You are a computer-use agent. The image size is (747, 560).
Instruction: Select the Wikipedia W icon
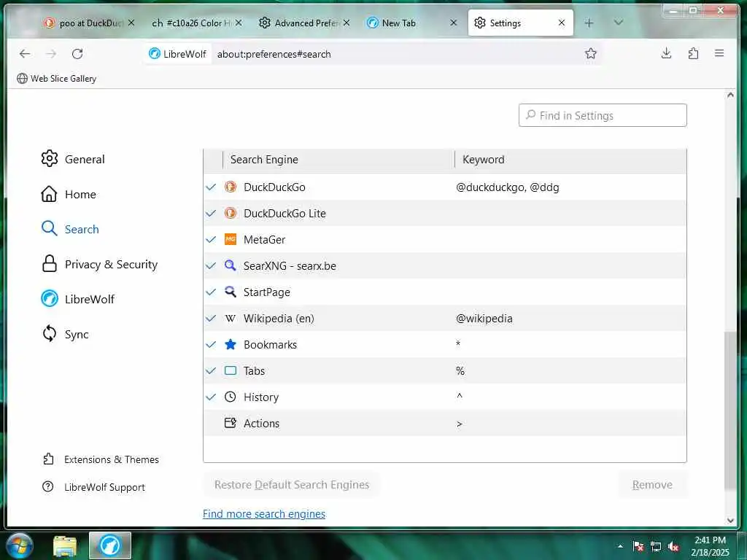coord(231,318)
